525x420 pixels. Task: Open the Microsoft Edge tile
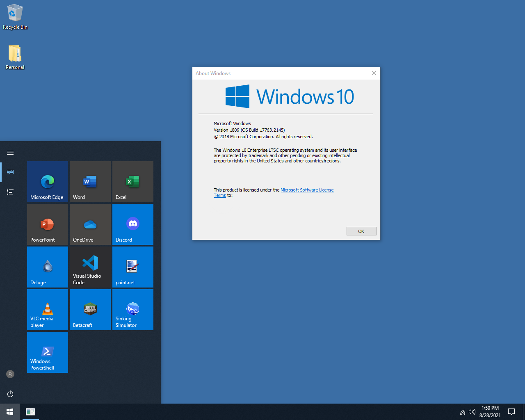[x=48, y=181]
